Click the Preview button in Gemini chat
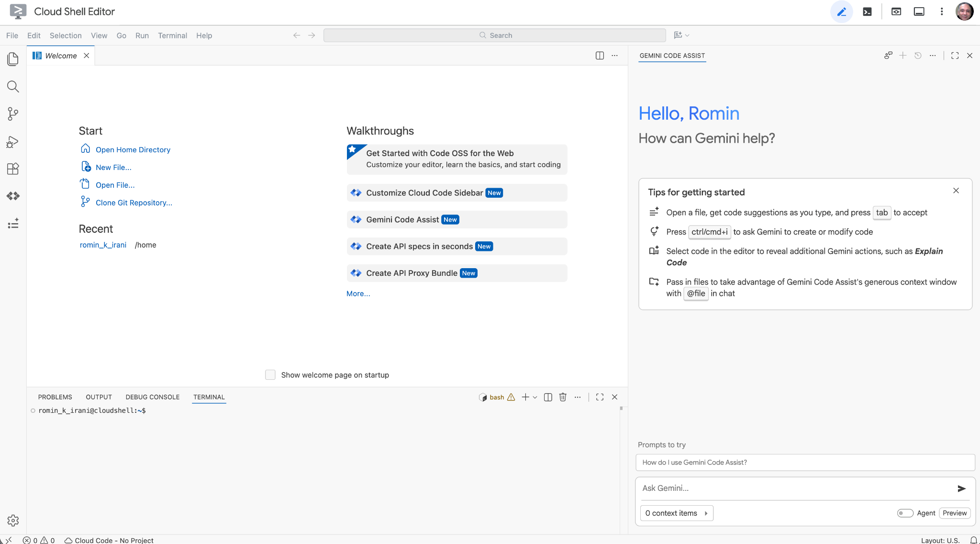Viewport: 980px width, 544px height. point(955,513)
